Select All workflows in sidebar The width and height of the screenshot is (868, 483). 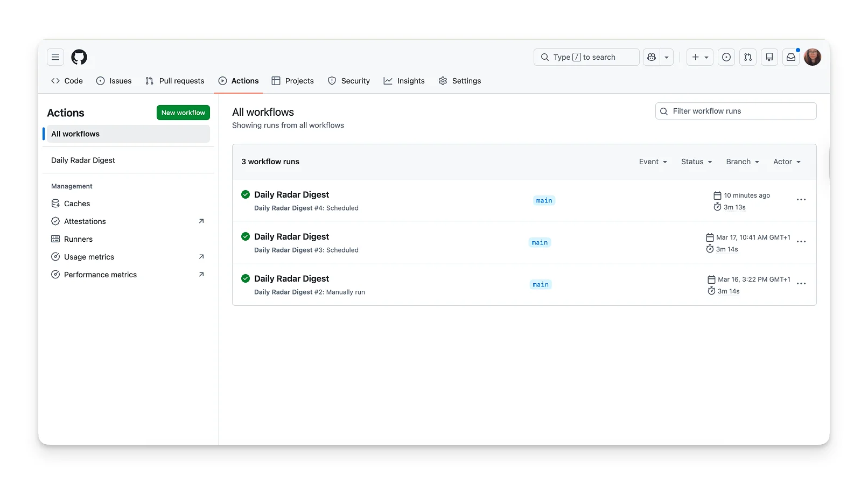[128, 134]
